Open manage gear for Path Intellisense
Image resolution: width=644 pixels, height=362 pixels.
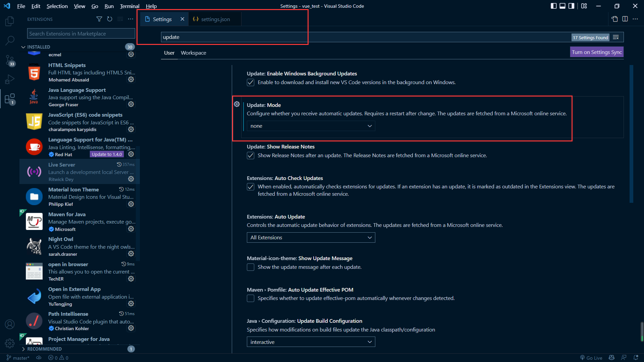point(131,328)
